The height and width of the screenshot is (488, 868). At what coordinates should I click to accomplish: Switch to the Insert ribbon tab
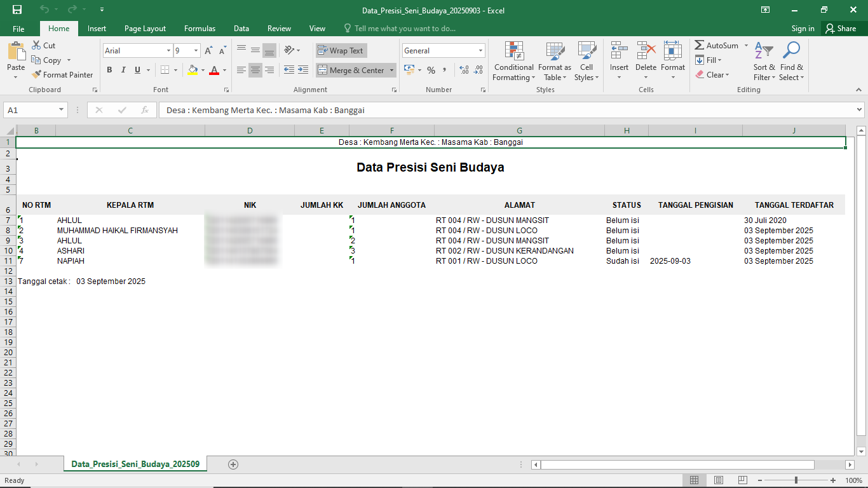[97, 29]
